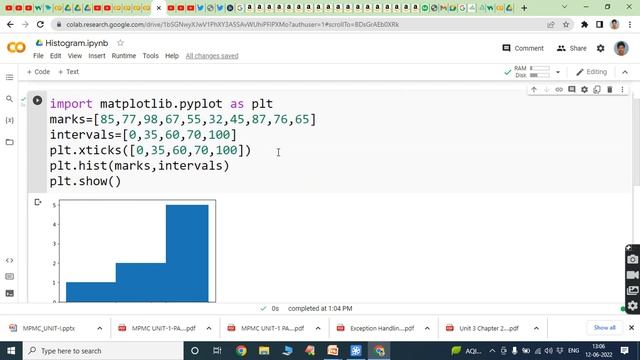Open a new browser tab
Viewport: 640px width, 360px height.
pos(524,8)
